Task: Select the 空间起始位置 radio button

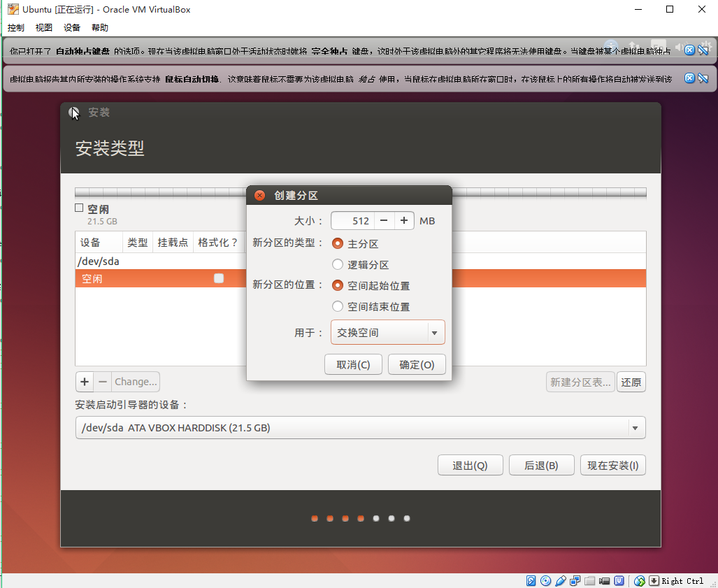Action: pyautogui.click(x=338, y=285)
